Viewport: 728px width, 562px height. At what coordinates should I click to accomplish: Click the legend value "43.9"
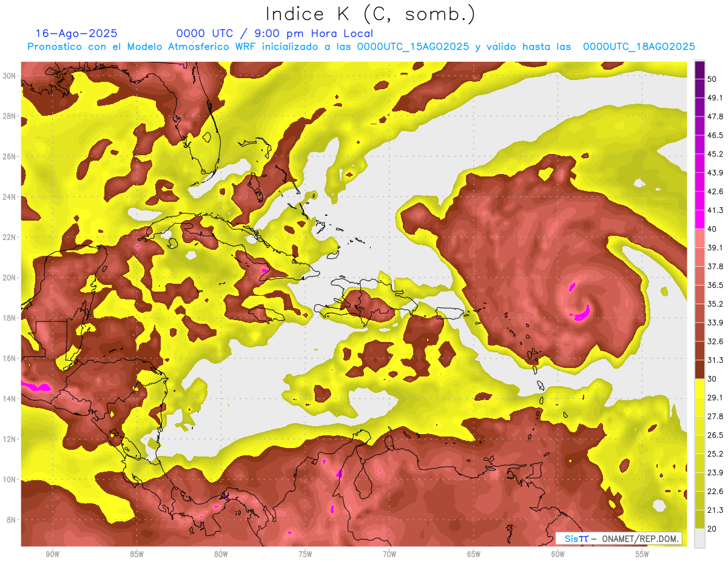(x=715, y=173)
